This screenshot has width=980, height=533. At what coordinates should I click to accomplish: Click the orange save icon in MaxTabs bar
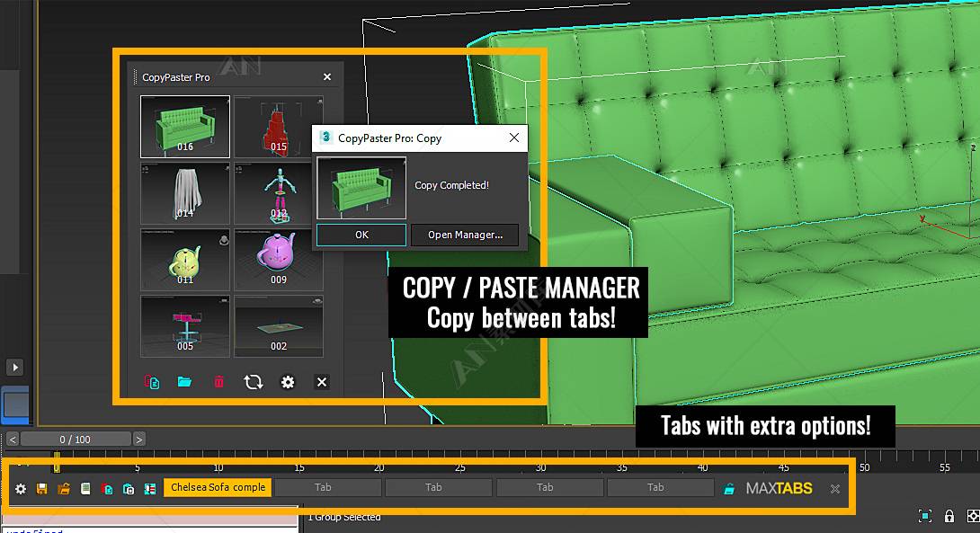(42, 489)
